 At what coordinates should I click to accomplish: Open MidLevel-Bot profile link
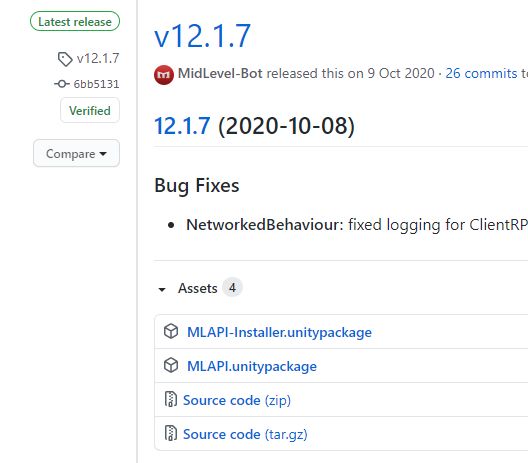(220, 73)
